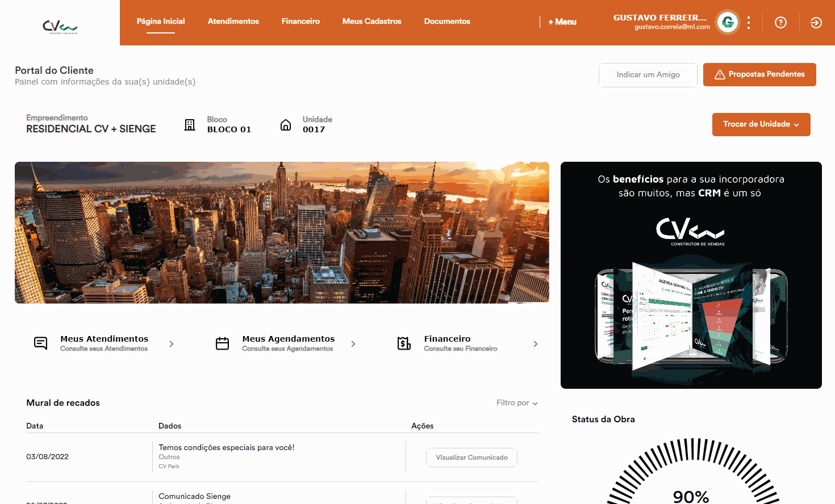Image resolution: width=835 pixels, height=504 pixels.
Task: Click the Comunicado Sienge row title
Action: pyautogui.click(x=194, y=496)
